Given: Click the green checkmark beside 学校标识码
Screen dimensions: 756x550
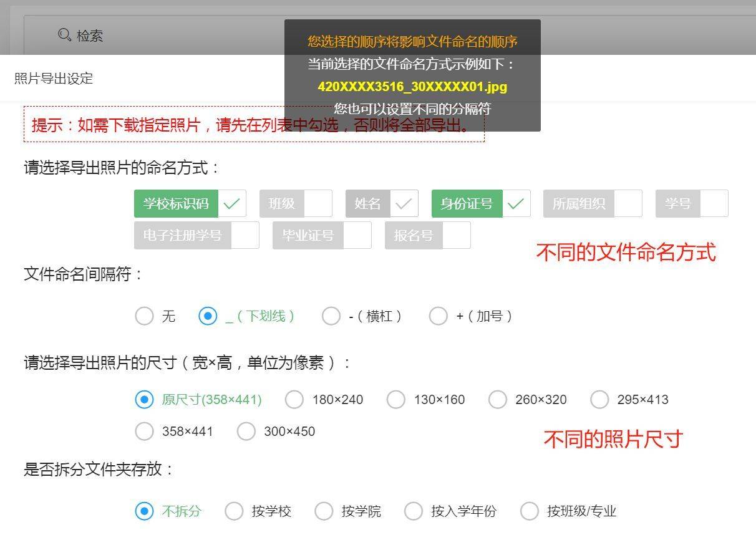Looking at the screenshot, I should point(232,203).
